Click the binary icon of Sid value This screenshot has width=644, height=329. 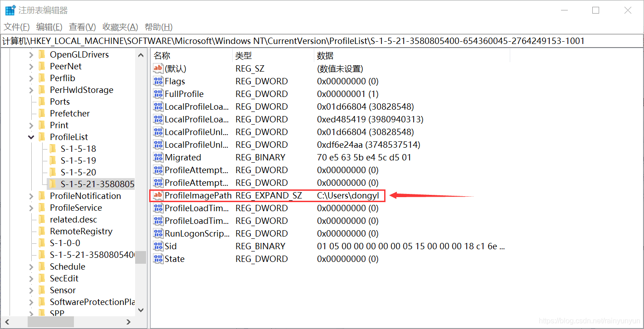tap(158, 246)
